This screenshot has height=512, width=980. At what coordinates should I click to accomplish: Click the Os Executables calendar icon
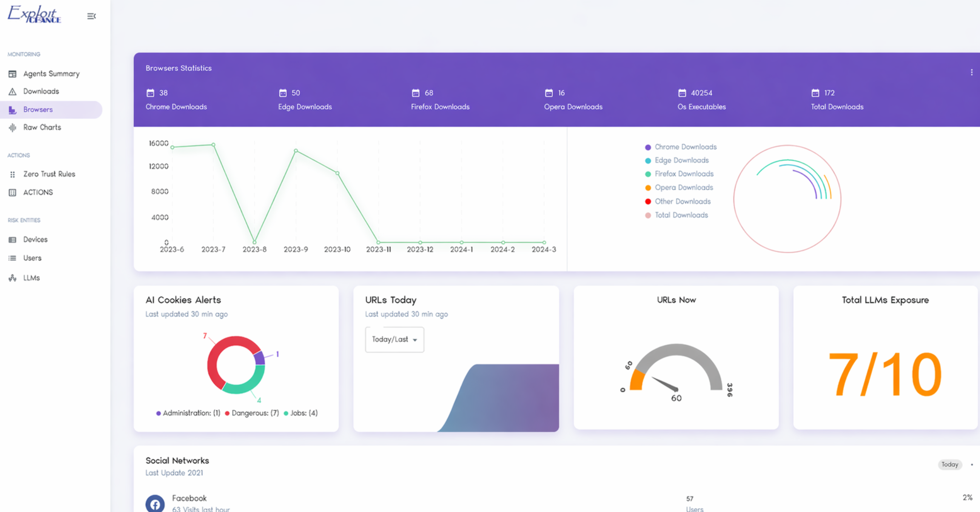[682, 93]
